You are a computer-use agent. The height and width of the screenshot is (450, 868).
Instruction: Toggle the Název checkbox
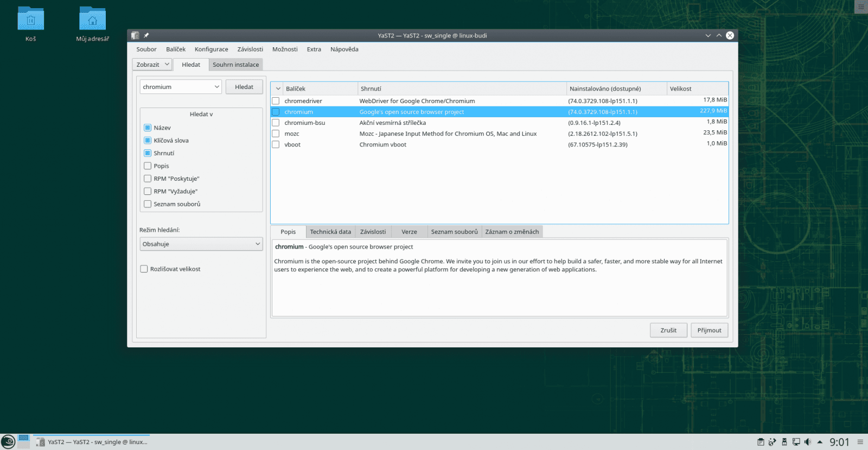coord(148,128)
